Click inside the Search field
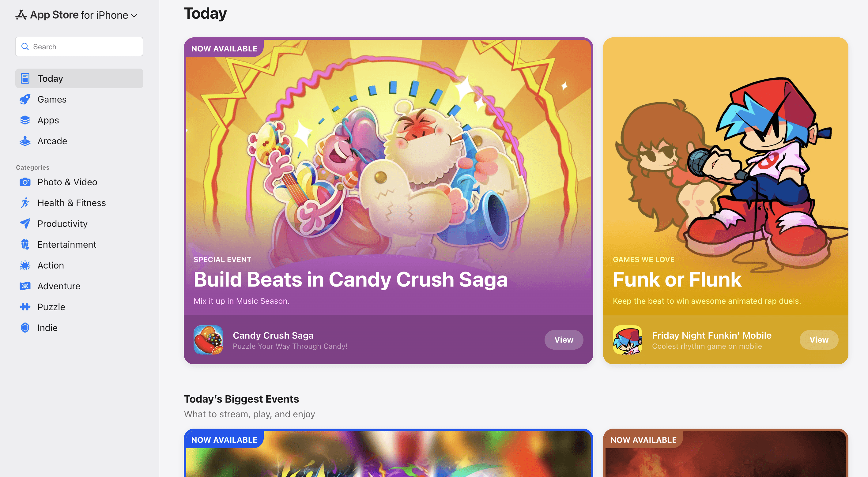The image size is (868, 477). (x=79, y=47)
